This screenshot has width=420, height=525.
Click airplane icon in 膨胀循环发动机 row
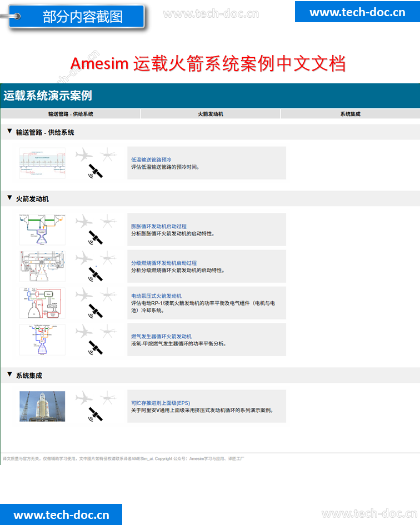(x=84, y=222)
